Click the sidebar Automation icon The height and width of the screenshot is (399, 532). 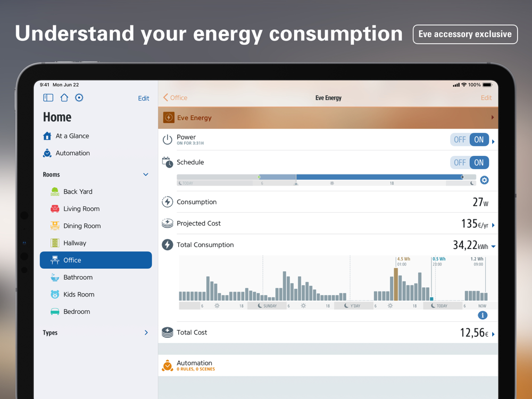47,153
